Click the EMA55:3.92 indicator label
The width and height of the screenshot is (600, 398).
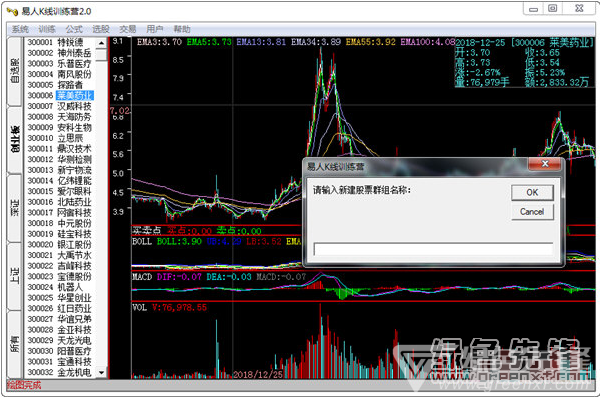point(370,42)
